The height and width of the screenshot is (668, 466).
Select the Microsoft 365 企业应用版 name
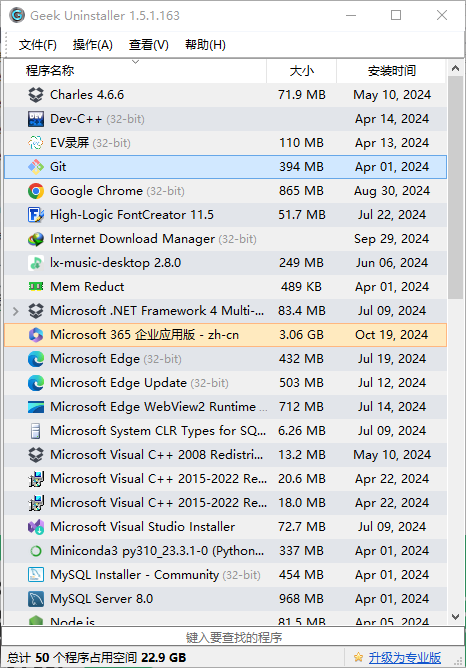(x=144, y=335)
